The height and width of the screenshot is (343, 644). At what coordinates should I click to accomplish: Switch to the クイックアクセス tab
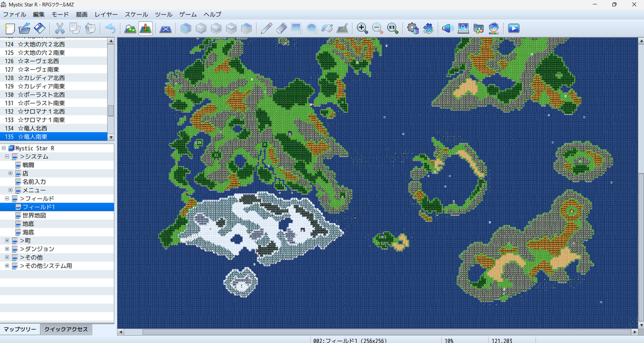67,329
